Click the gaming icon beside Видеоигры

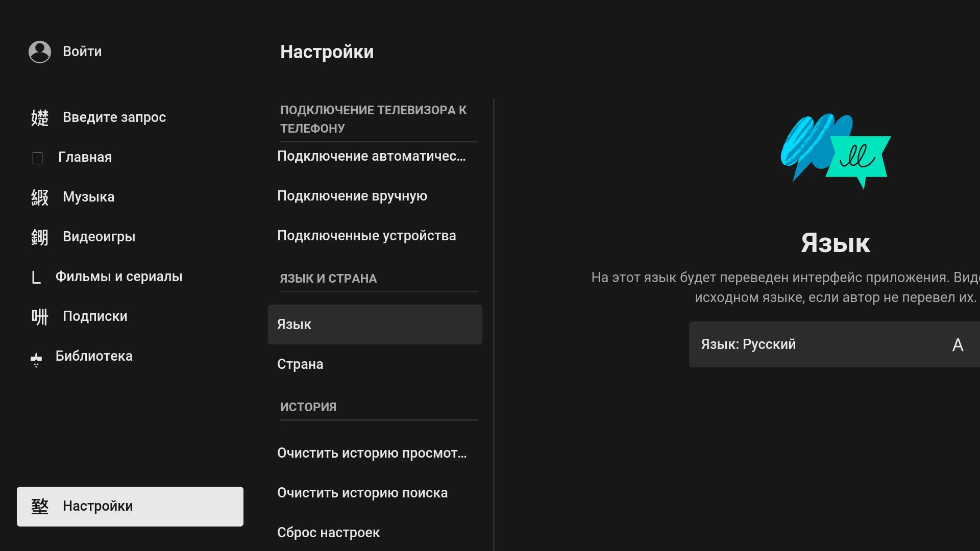pyautogui.click(x=40, y=237)
